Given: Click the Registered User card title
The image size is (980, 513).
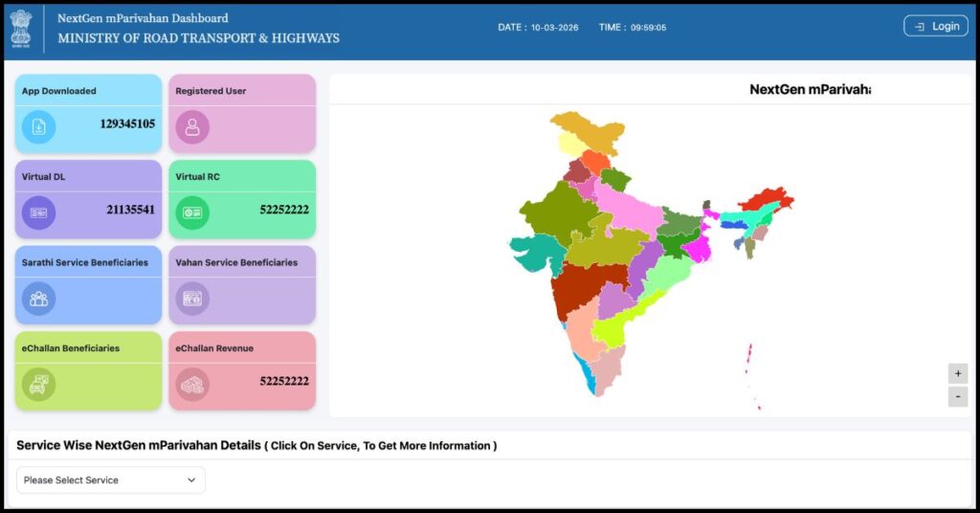Looking at the screenshot, I should tap(211, 91).
